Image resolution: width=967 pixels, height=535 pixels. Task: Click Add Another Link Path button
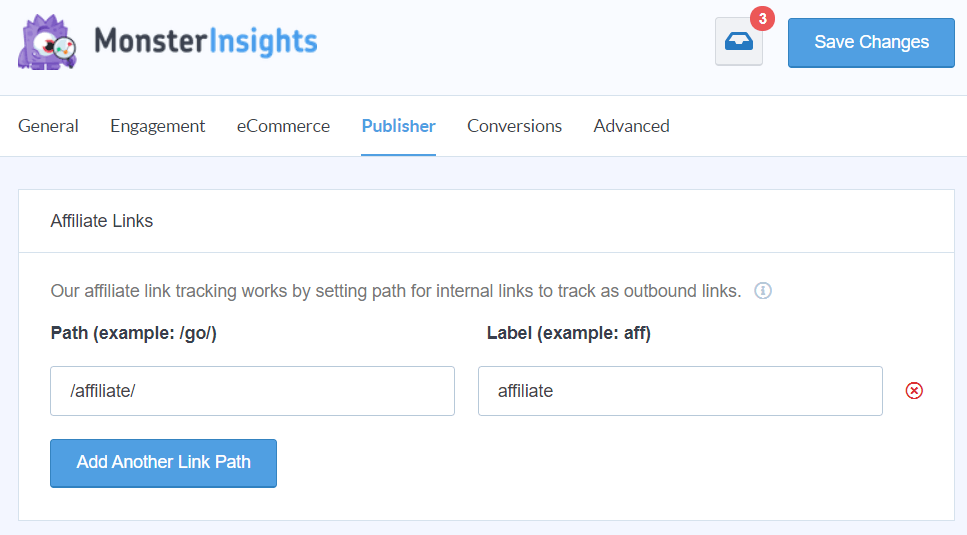pyautogui.click(x=163, y=463)
